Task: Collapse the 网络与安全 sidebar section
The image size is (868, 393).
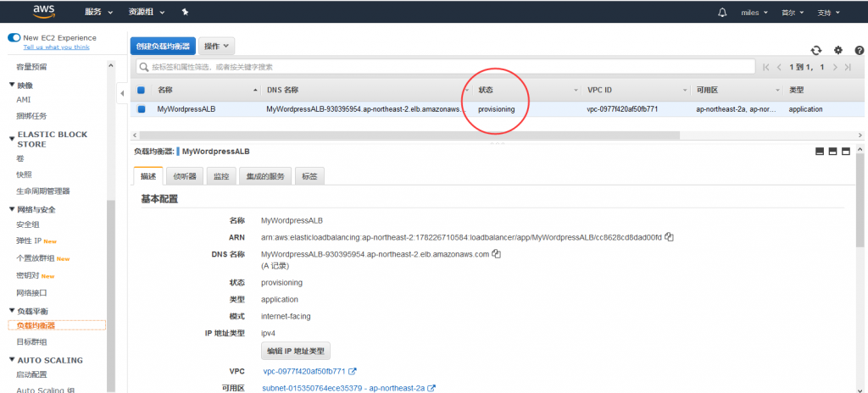Action: pyautogui.click(x=12, y=209)
